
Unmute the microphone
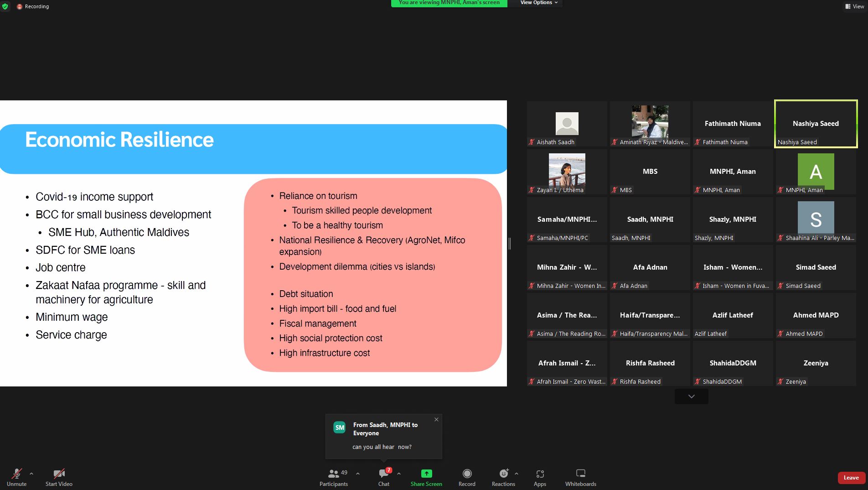point(16,474)
